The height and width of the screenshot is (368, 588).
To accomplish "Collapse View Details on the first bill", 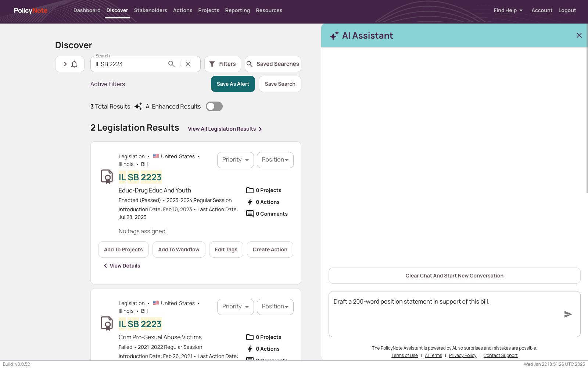I will (122, 266).
